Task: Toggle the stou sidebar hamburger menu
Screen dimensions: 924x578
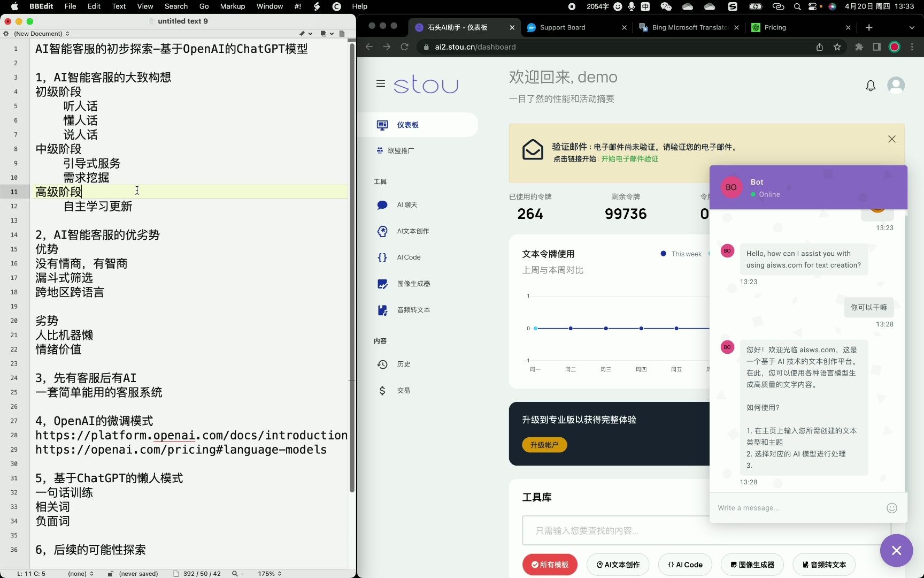Action: tap(381, 83)
